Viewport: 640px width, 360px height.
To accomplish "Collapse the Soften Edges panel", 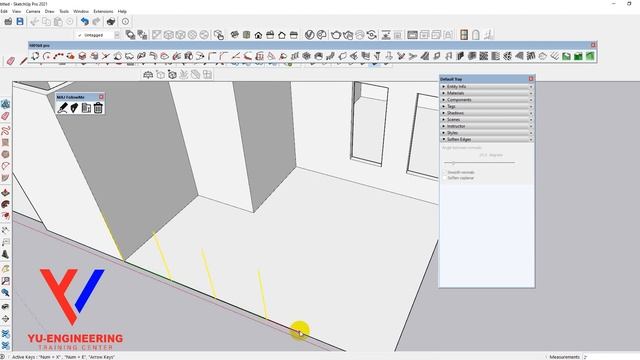I will coord(444,139).
